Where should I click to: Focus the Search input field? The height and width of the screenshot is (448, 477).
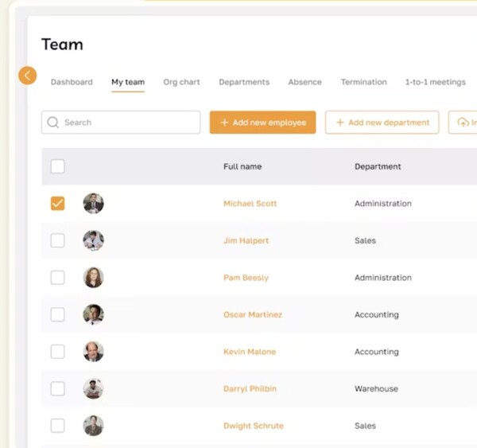(127, 123)
